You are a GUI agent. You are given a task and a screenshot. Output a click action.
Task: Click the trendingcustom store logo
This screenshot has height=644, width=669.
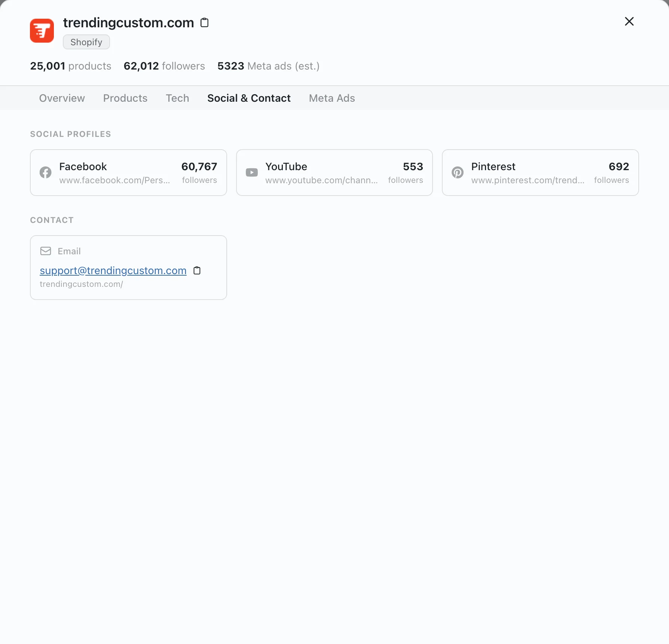(x=42, y=30)
